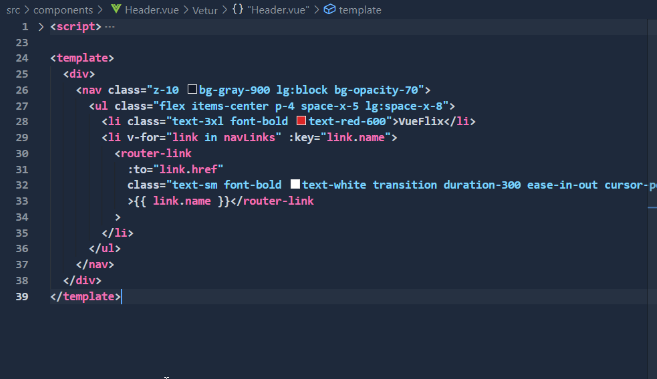Click line number 29 in gutter
657x379 pixels.
tap(22, 138)
